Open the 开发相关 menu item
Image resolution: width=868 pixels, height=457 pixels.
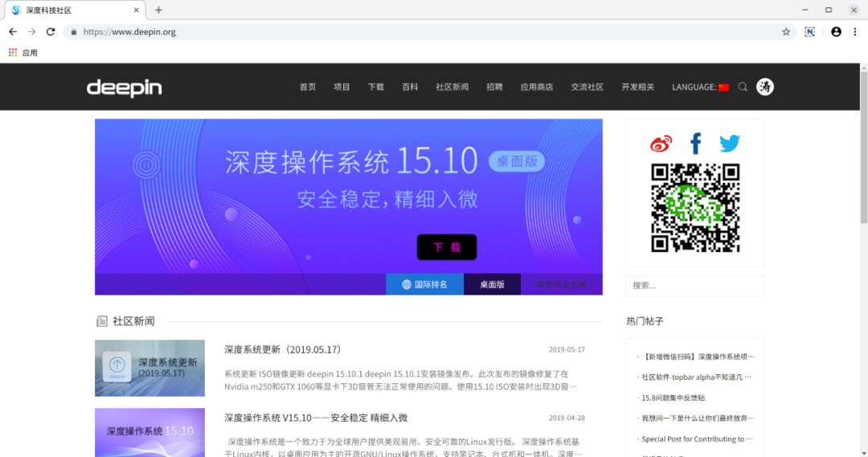tap(637, 87)
